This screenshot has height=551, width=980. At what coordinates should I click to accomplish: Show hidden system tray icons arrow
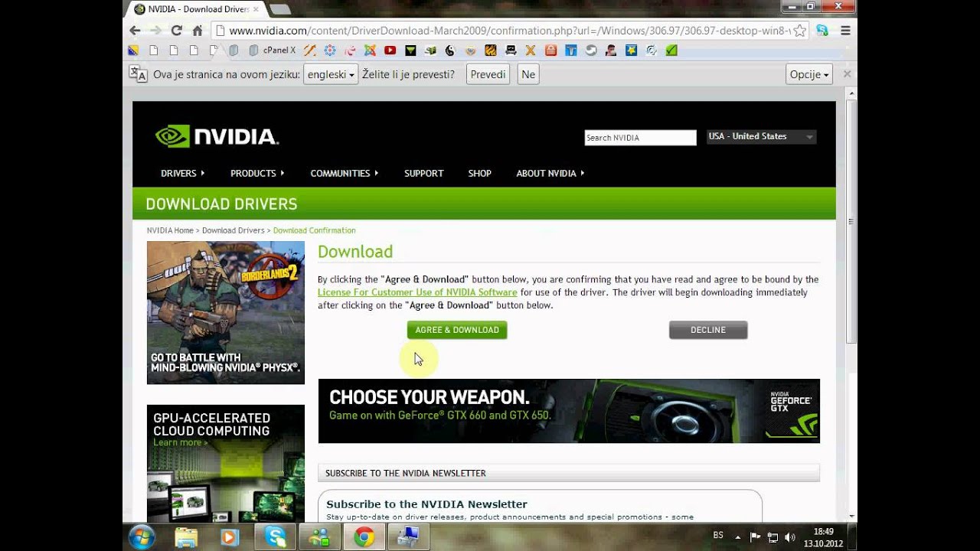740,536
